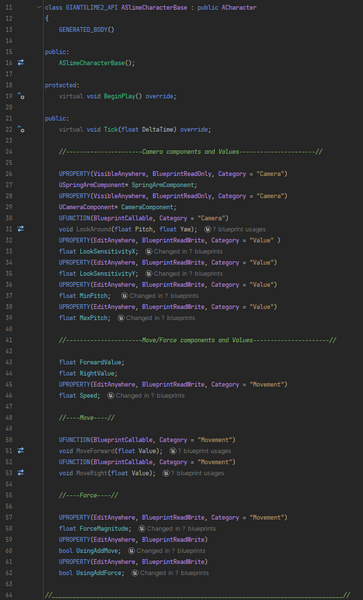Open 'Changed in blueprints' hint for MinPitch
363x600 pixels.
(x=160, y=296)
